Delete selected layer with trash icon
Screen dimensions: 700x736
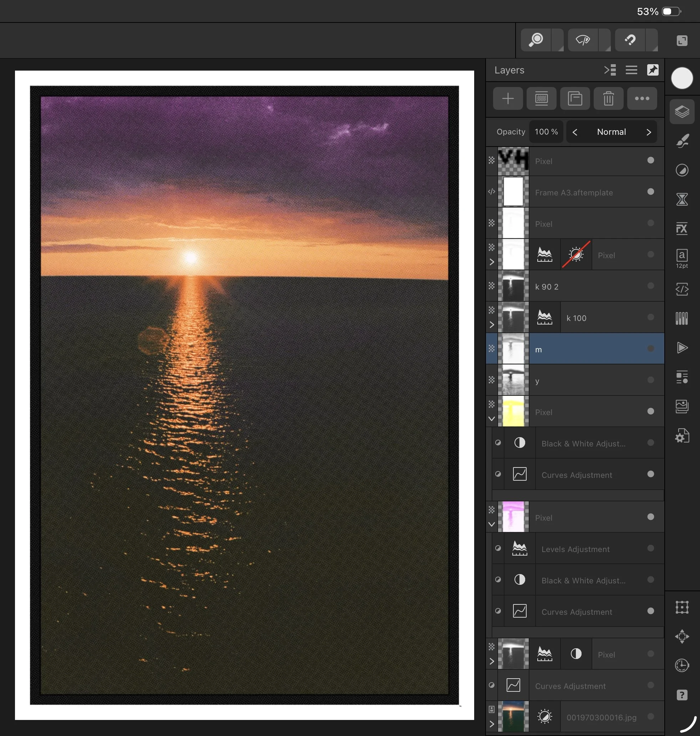click(608, 98)
